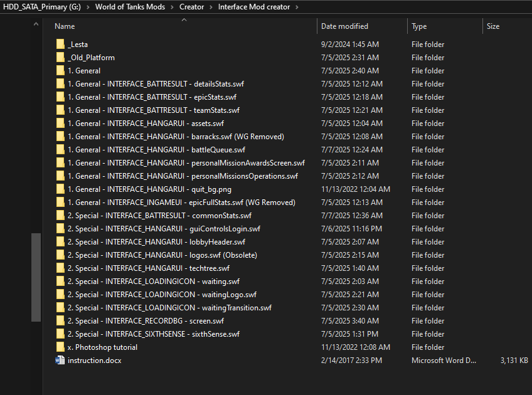Open chevron after Creator breadcrumb
Image resolution: width=532 pixels, height=395 pixels.
[x=211, y=7]
